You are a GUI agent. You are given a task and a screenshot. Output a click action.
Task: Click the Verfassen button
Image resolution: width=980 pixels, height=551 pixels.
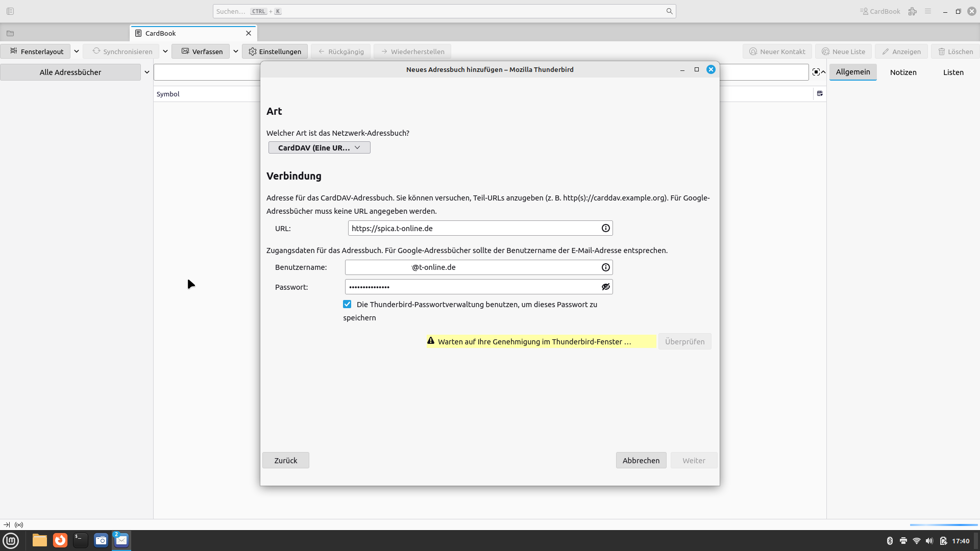(x=201, y=52)
